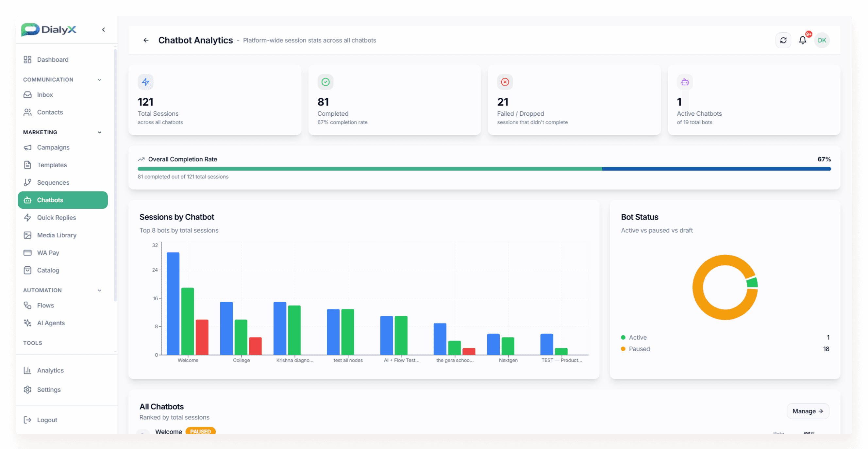The width and height of the screenshot is (868, 449).
Task: Click the Welcome blue total sessions bar
Action: click(x=173, y=304)
